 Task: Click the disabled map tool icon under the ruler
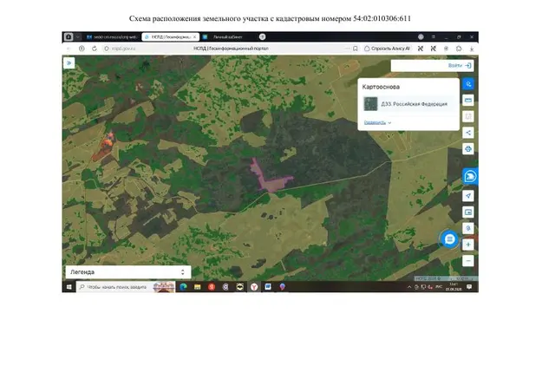pos(468,116)
